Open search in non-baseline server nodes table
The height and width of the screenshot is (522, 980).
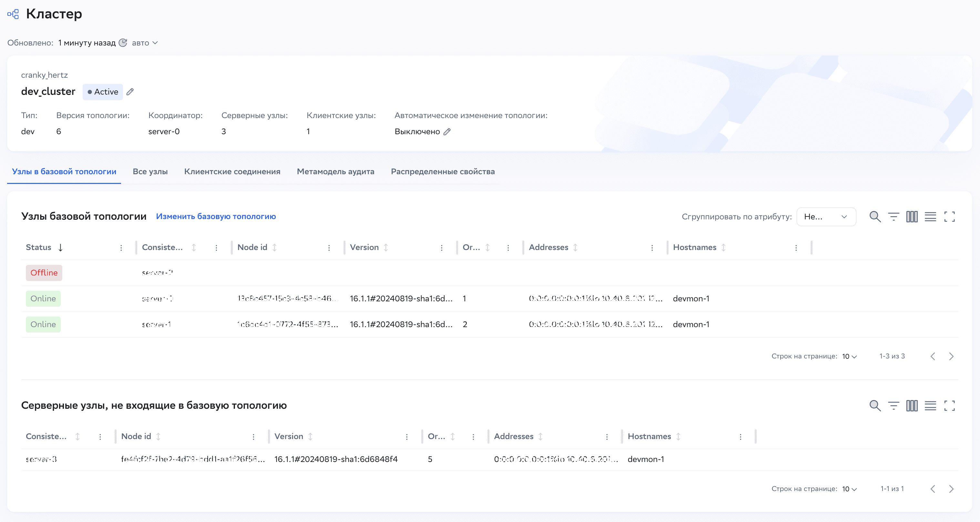[x=875, y=406]
